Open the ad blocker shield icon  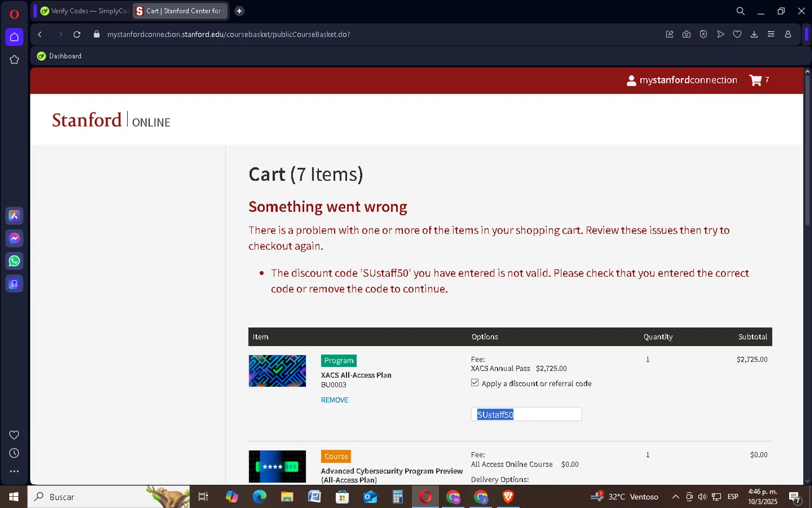coord(703,34)
